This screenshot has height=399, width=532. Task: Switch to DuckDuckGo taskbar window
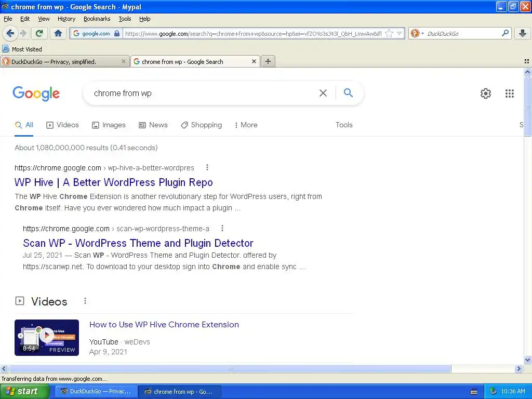[96, 392]
